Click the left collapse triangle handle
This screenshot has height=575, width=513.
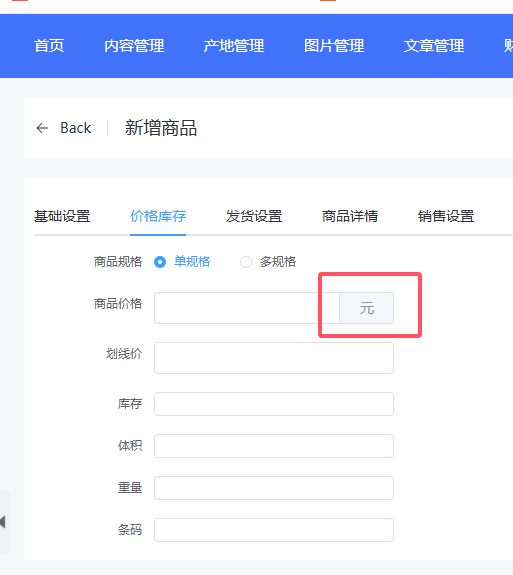click(x=3, y=521)
